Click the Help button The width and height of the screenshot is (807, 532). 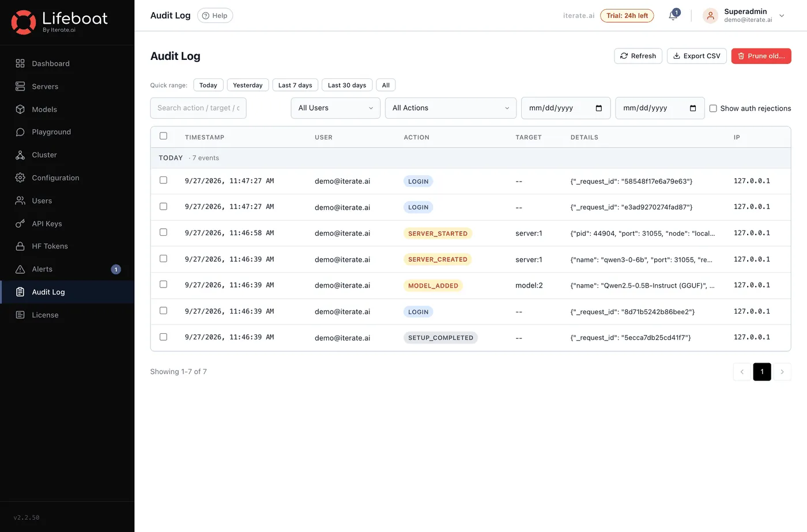click(215, 16)
